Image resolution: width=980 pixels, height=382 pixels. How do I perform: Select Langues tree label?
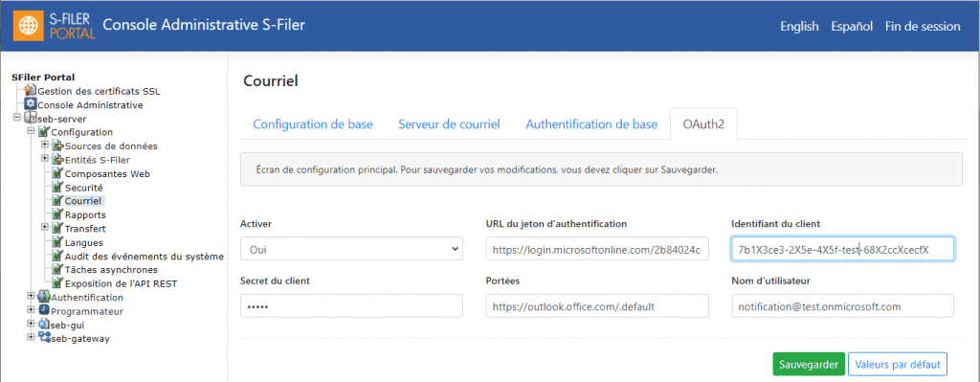(x=84, y=242)
